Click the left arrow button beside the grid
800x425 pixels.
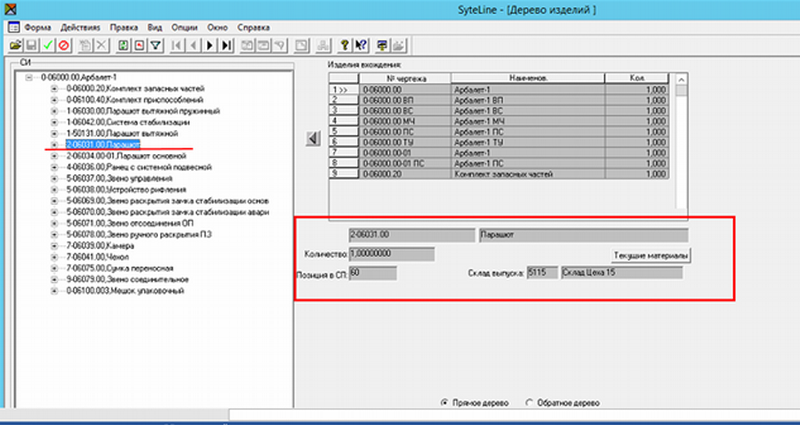312,138
